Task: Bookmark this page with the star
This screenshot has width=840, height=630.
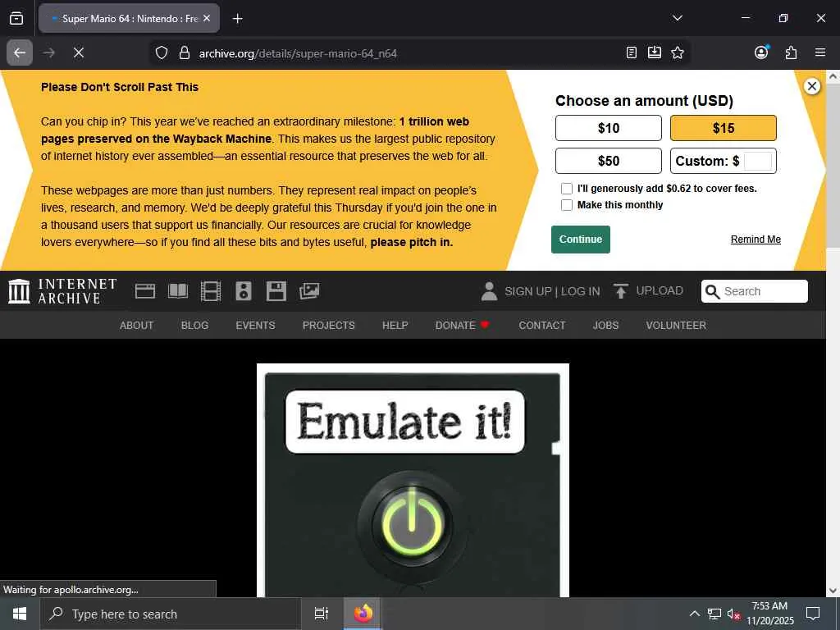Action: pyautogui.click(x=677, y=52)
